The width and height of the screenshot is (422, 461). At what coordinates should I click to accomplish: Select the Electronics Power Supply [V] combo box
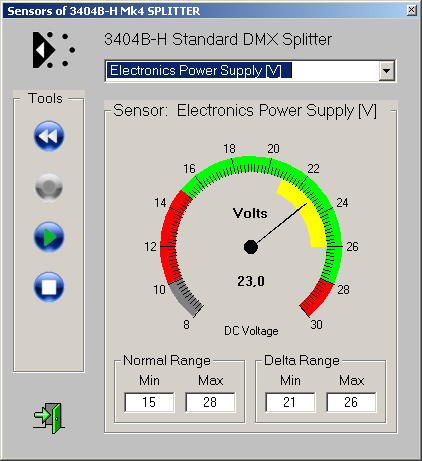(x=250, y=71)
